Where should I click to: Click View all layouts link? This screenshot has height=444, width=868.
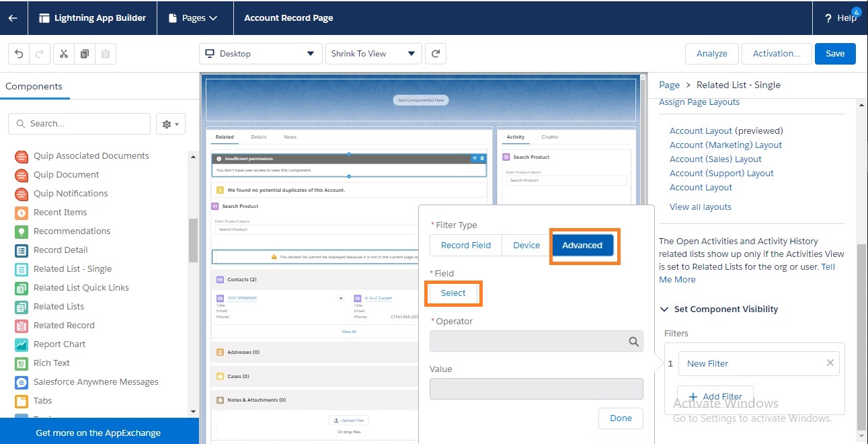click(700, 207)
